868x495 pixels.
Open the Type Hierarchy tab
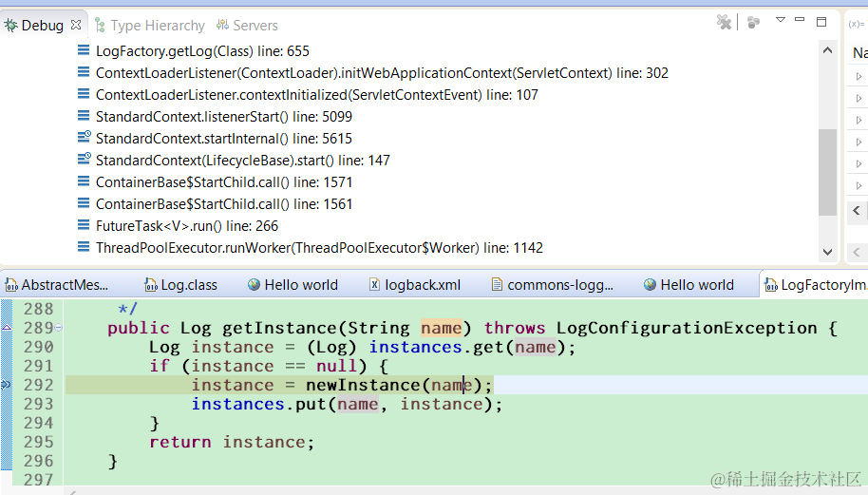pos(150,26)
